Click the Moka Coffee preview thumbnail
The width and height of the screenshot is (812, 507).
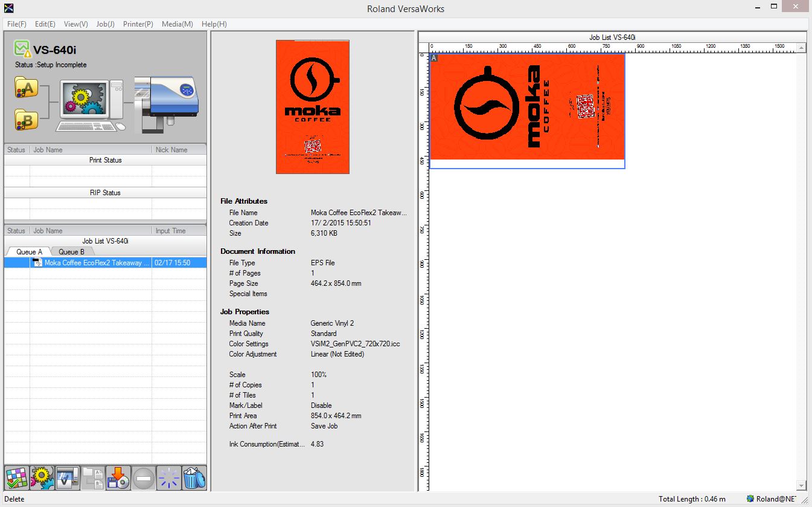tap(312, 107)
